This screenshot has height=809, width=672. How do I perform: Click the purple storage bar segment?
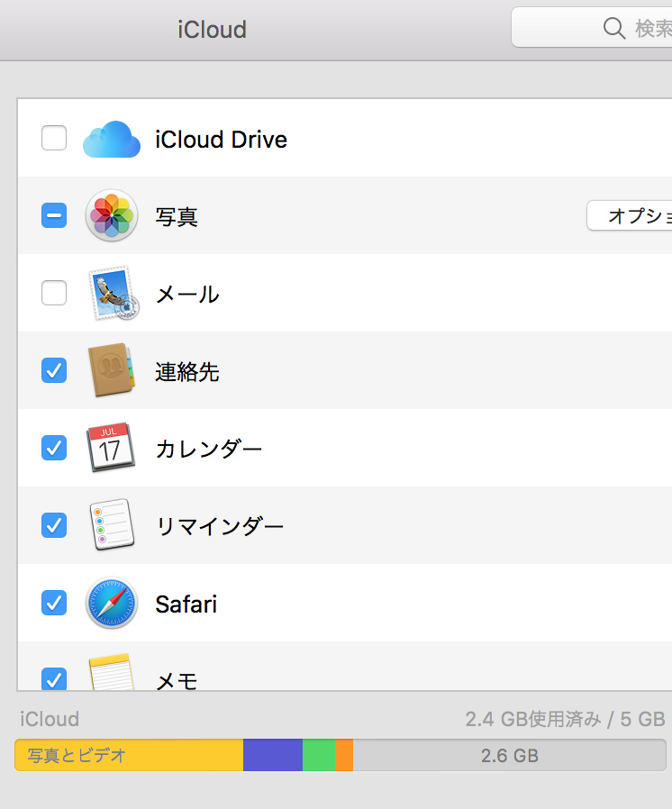[273, 755]
